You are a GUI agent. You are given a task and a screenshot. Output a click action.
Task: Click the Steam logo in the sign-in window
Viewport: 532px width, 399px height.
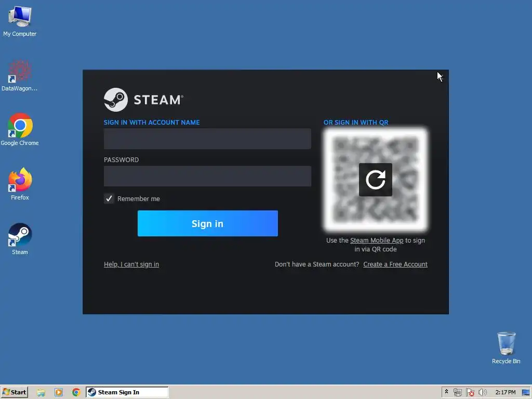pyautogui.click(x=143, y=100)
